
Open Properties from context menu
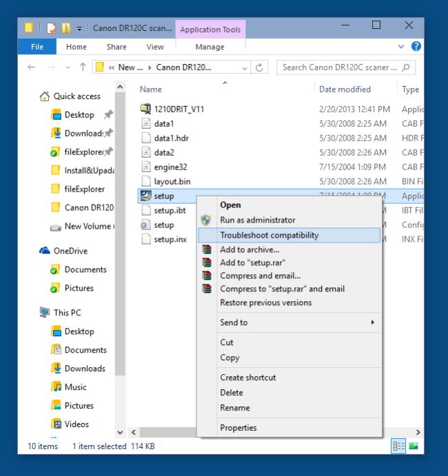pyautogui.click(x=289, y=428)
